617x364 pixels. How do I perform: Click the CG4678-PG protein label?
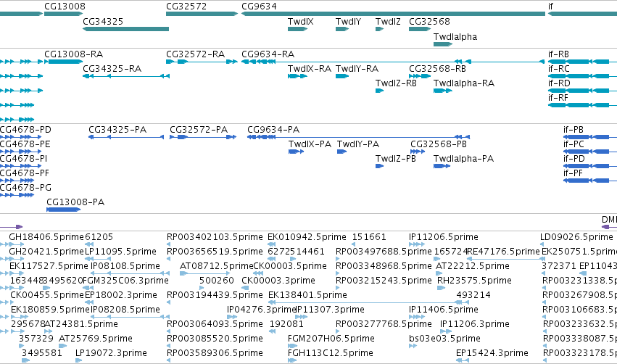(25, 188)
